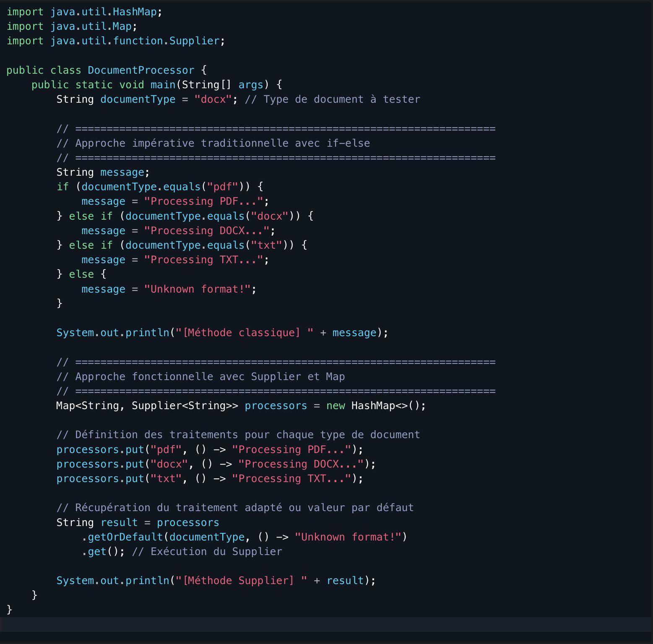Click the main method name
The image size is (653, 644).
163,85
